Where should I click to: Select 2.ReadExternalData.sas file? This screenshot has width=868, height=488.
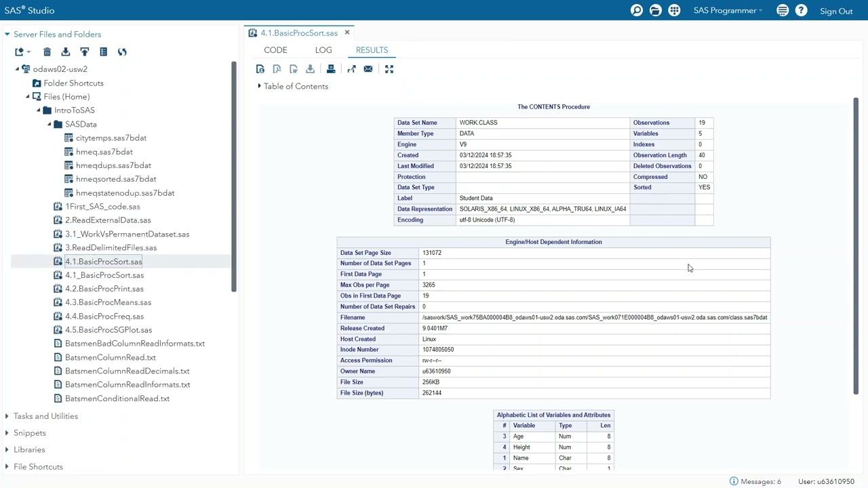pos(108,220)
